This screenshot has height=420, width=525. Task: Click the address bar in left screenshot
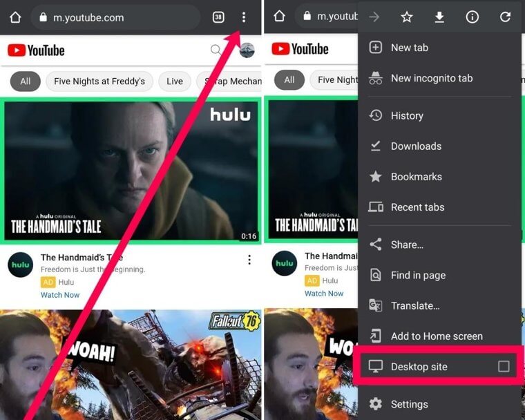(x=115, y=17)
